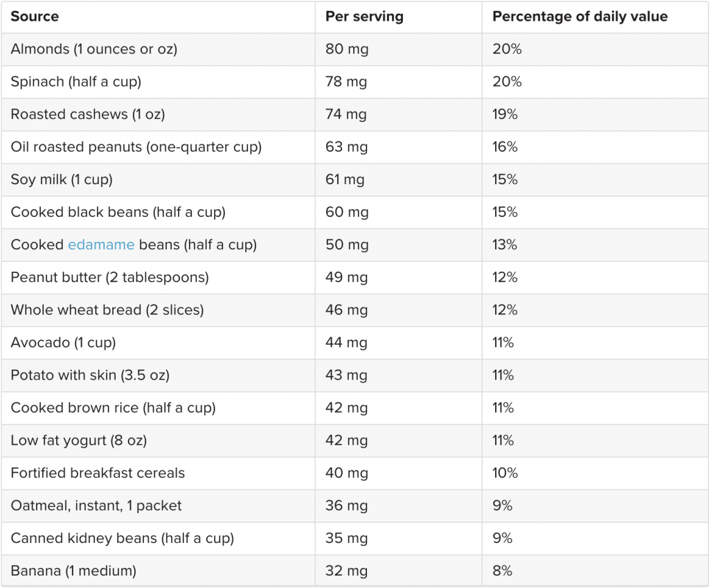This screenshot has height=588, width=709.
Task: Click the Peanut butter (2 tablespoons) cell
Action: click(109, 278)
